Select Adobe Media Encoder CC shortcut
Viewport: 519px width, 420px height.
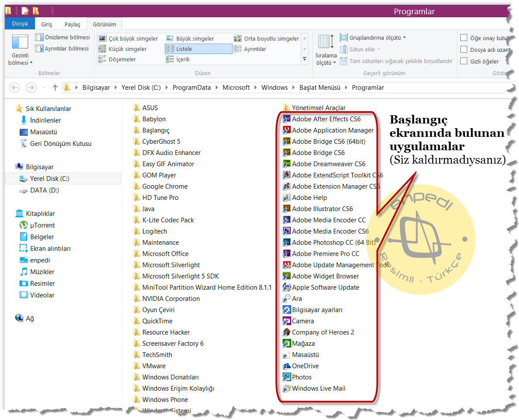pos(324,220)
